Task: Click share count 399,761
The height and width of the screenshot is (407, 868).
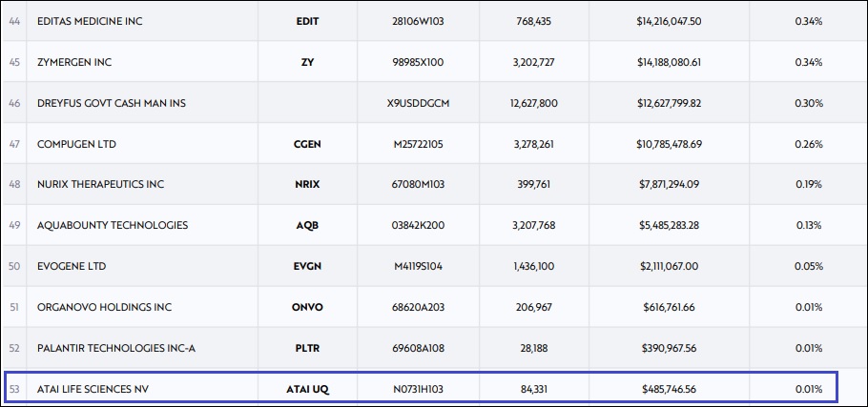Action: pyautogui.click(x=533, y=184)
